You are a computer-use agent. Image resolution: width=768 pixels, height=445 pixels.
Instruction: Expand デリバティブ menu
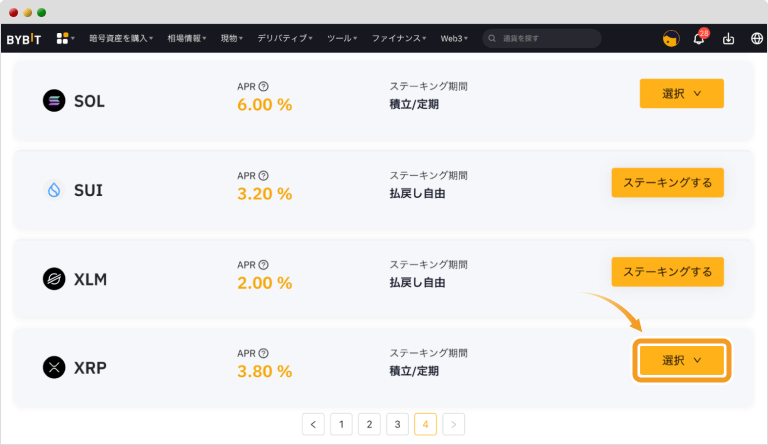tap(285, 38)
